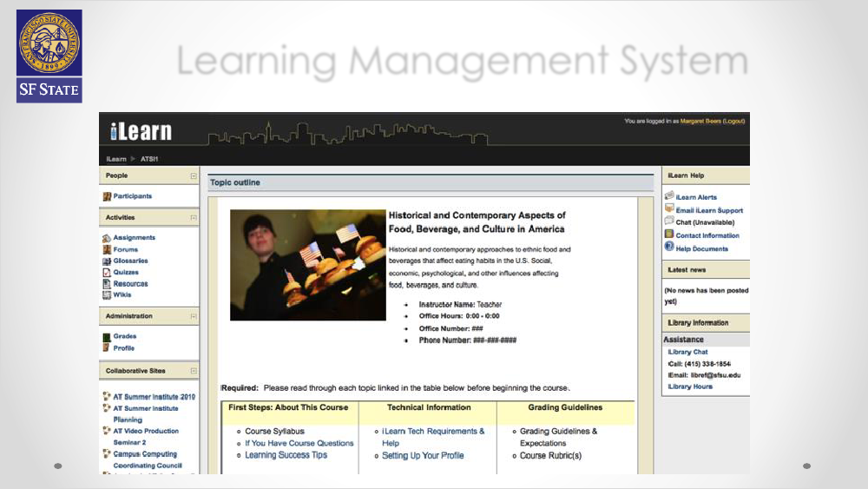Open iLearn Tech Requirements & Help link

point(433,437)
